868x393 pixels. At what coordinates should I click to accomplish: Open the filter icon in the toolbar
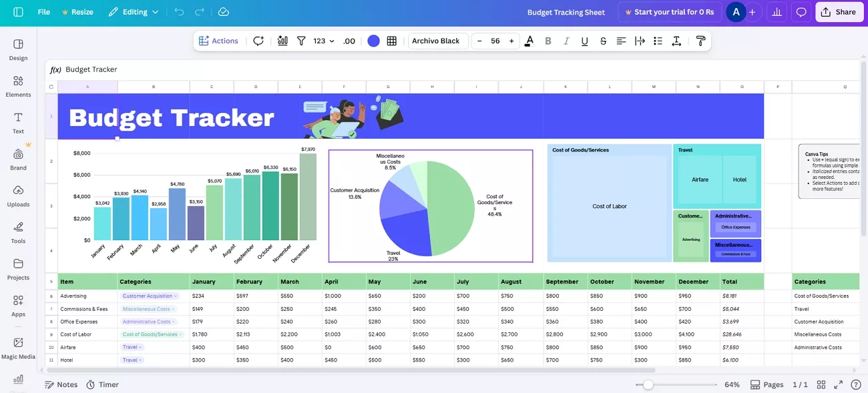(301, 41)
